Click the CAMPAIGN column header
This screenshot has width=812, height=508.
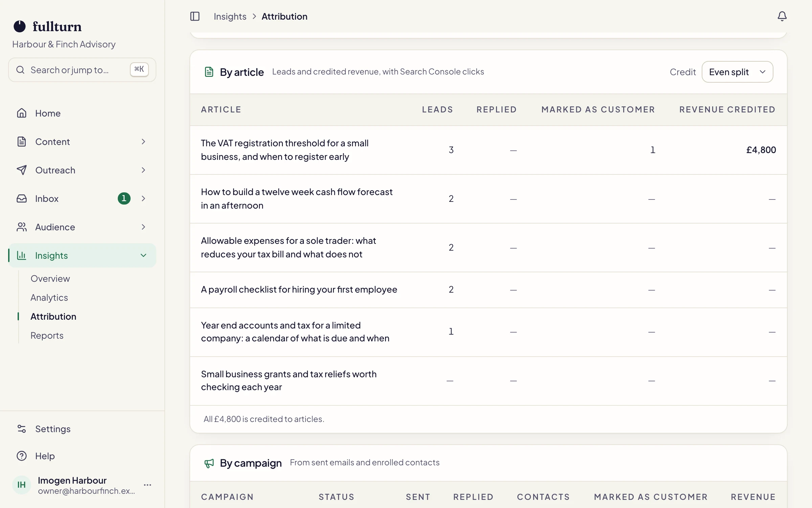point(227,497)
